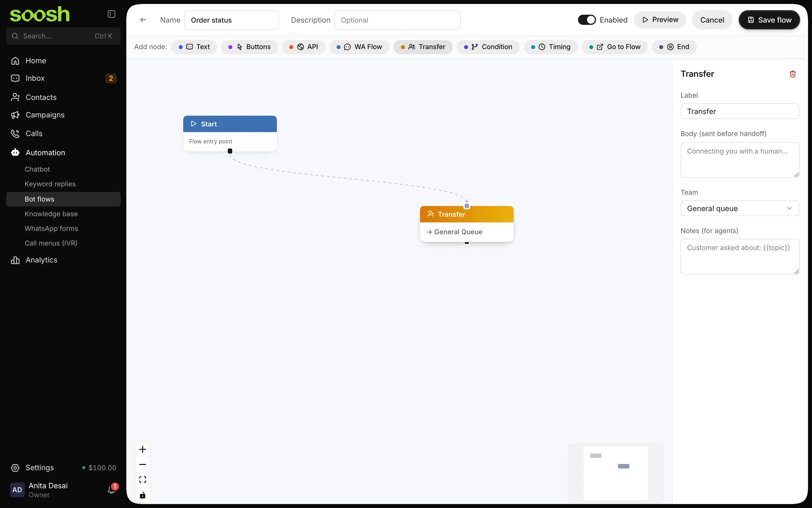Add a Transfer node
The image size is (812, 508).
pos(423,47)
